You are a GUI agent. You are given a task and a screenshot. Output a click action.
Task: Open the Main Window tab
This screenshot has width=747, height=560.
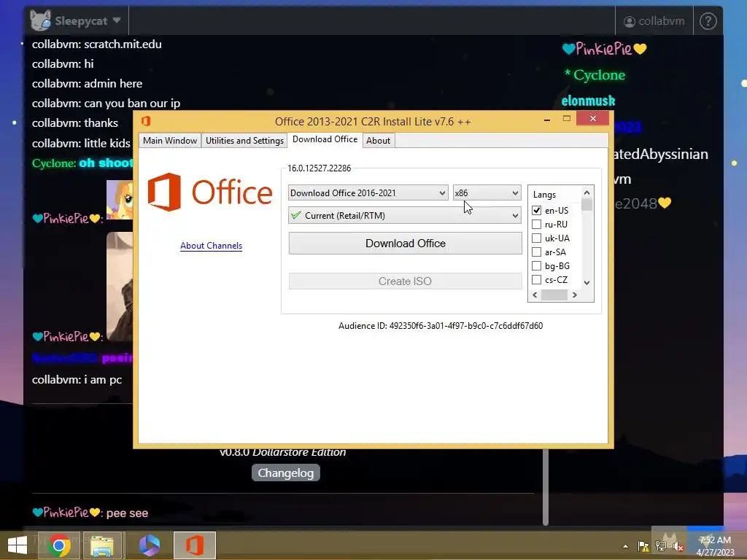(x=169, y=141)
